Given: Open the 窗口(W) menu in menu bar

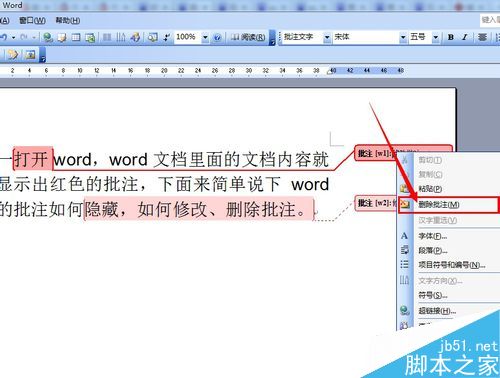Looking at the screenshot, I should click(32, 21).
